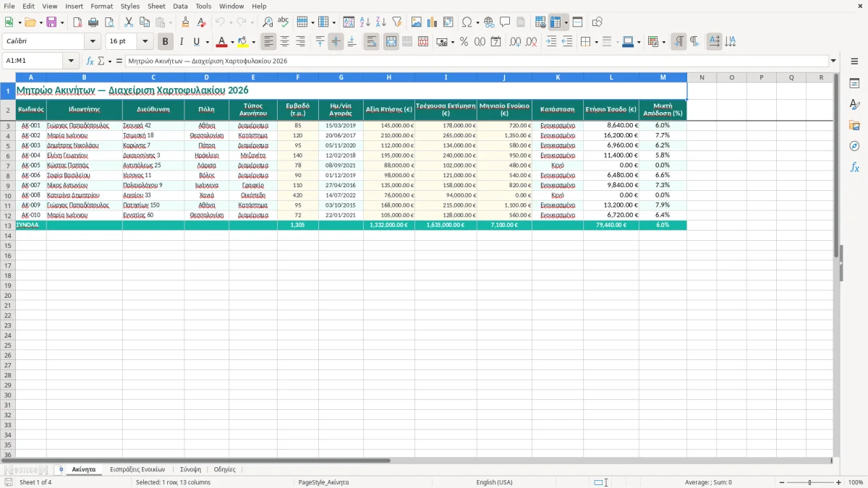
Task: Click the Cut scissors icon
Action: pos(129,22)
